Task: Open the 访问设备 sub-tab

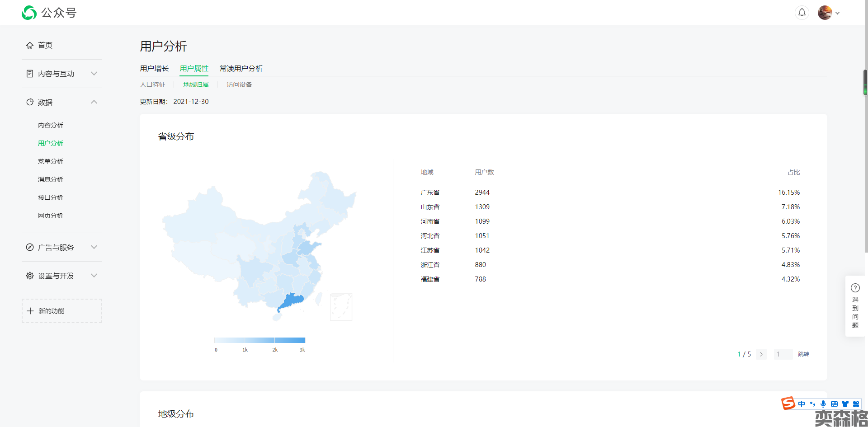Action: [x=239, y=84]
